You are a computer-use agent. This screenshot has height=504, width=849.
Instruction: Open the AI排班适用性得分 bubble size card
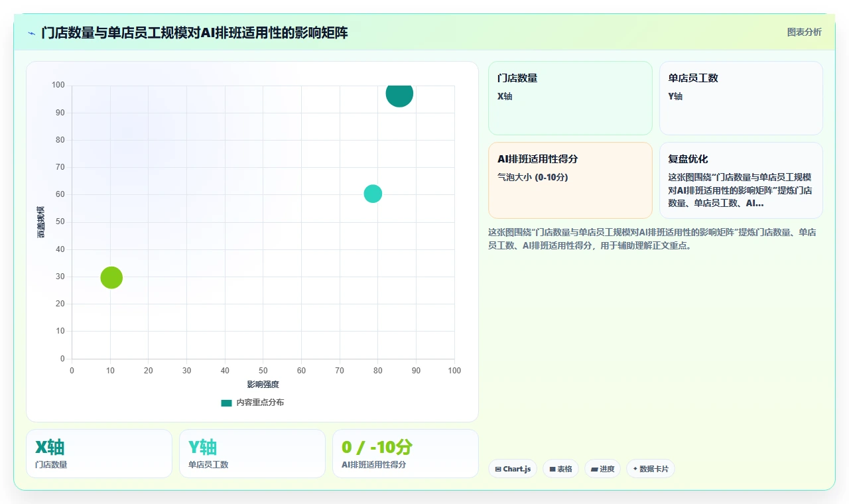(x=570, y=180)
